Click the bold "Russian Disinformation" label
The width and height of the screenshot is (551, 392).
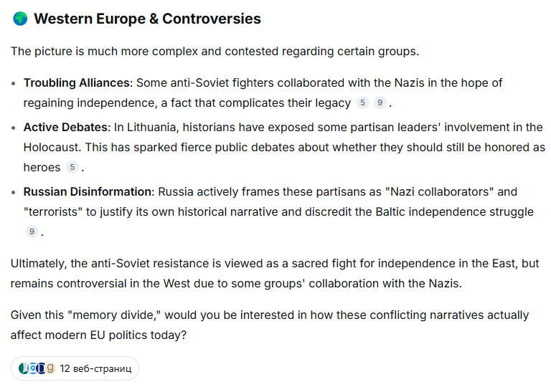tap(88, 192)
